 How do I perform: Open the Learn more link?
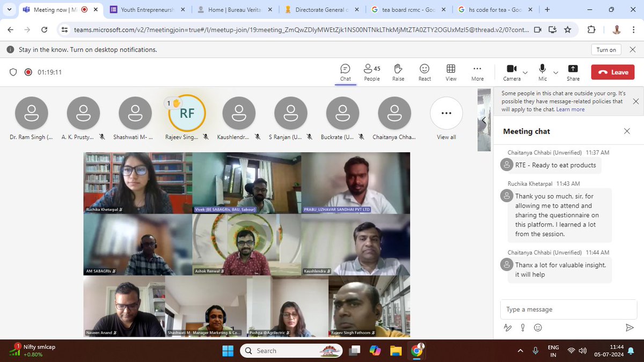click(x=570, y=109)
